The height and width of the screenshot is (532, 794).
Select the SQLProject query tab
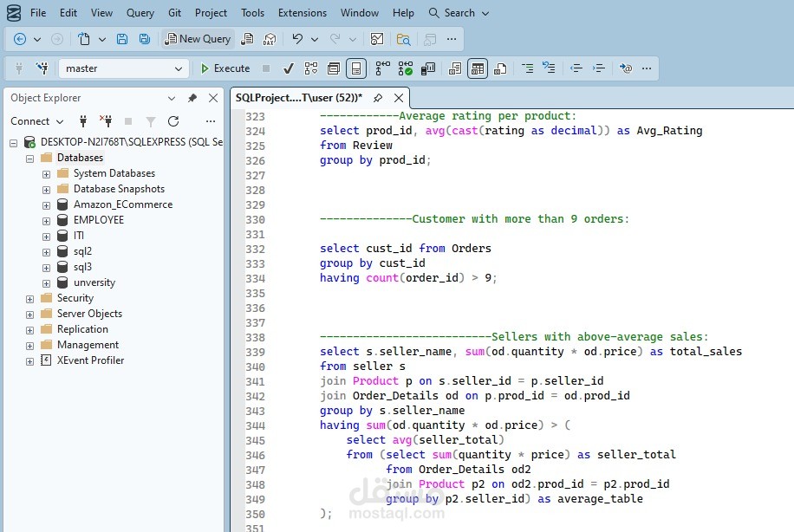(x=298, y=98)
